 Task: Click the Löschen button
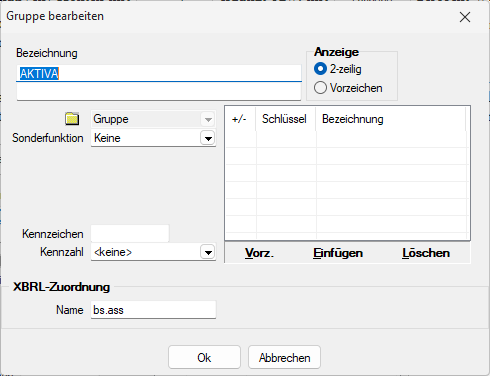click(x=426, y=253)
